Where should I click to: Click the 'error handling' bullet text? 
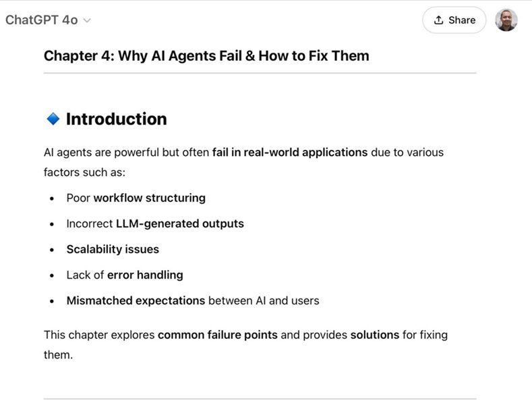[145, 275]
